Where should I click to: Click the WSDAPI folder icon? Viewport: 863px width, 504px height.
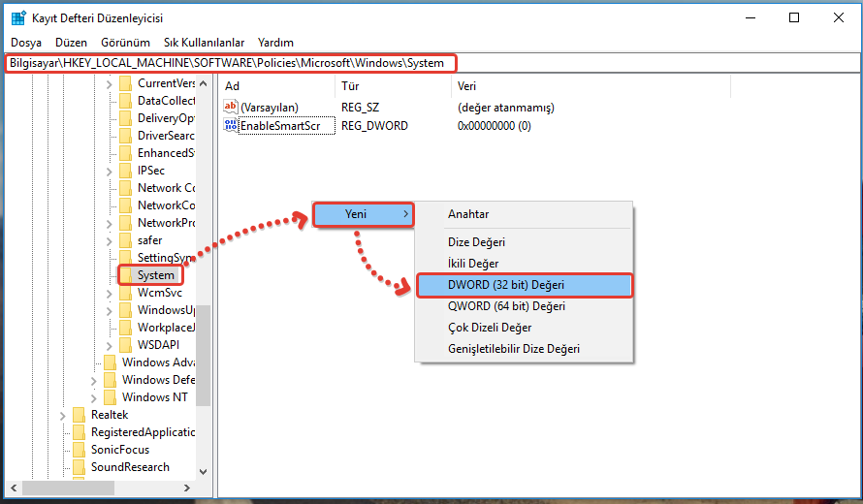coord(126,345)
